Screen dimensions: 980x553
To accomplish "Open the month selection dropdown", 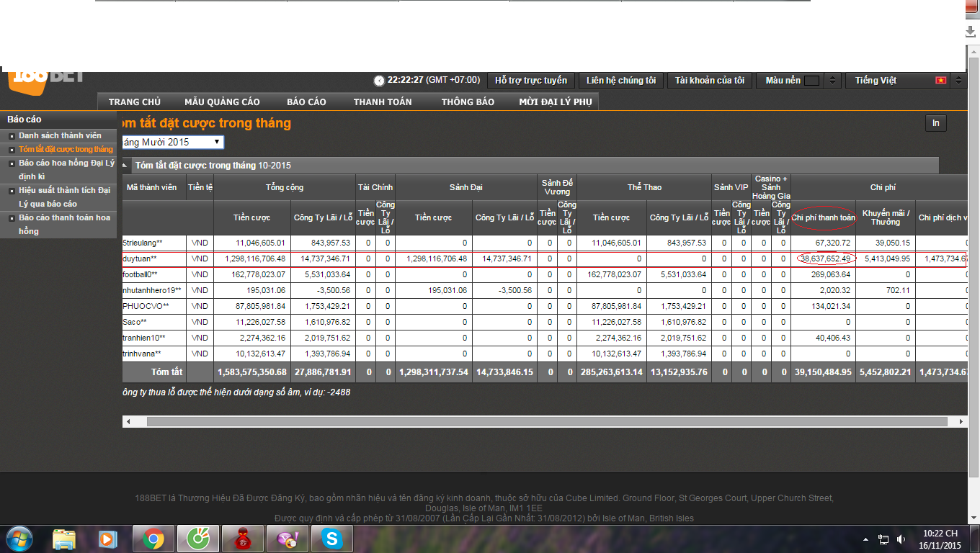I will click(x=173, y=143).
